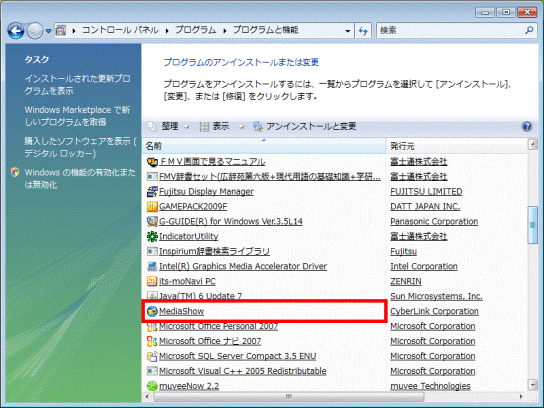
Task: Click the shield icon beside Windows の機能 link
Action: (15, 172)
